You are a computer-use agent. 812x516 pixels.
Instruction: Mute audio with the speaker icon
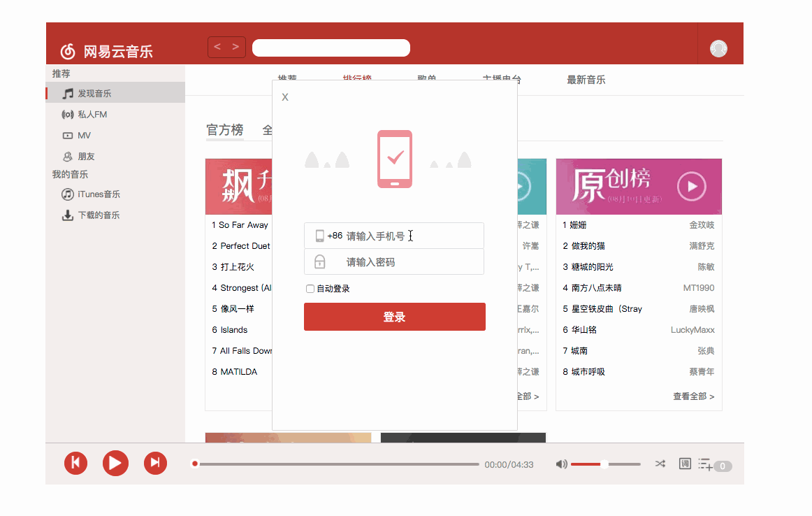tap(561, 464)
